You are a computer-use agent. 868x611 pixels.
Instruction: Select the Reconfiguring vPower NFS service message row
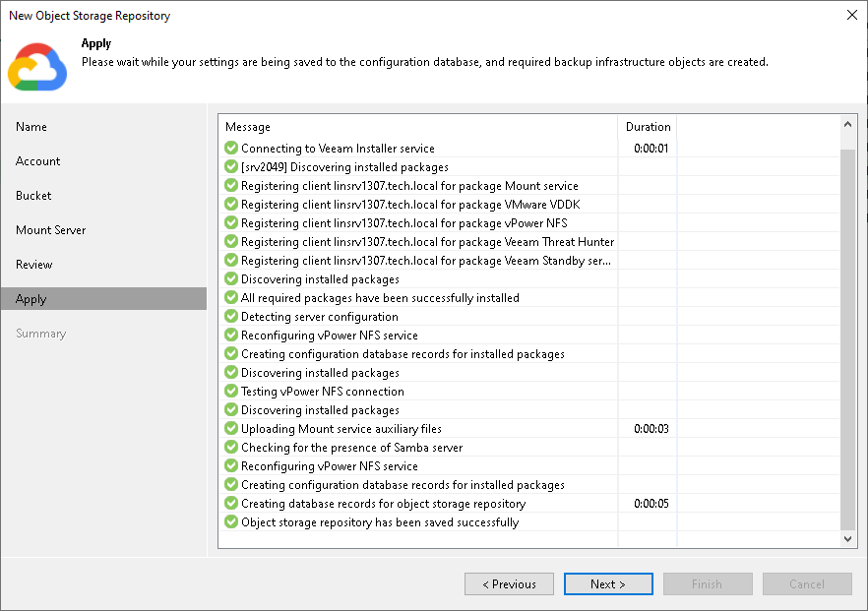coord(325,336)
